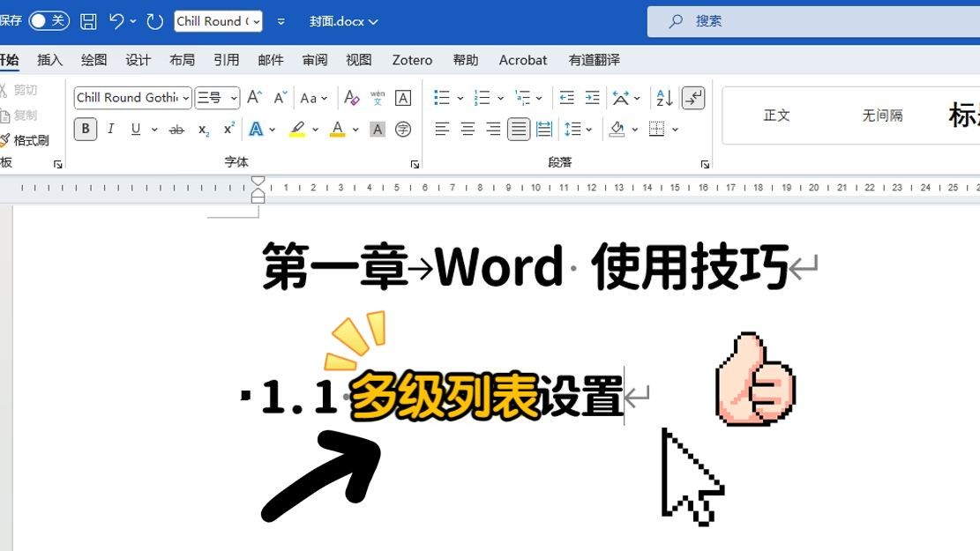Click the 搜索 search box

[813, 21]
